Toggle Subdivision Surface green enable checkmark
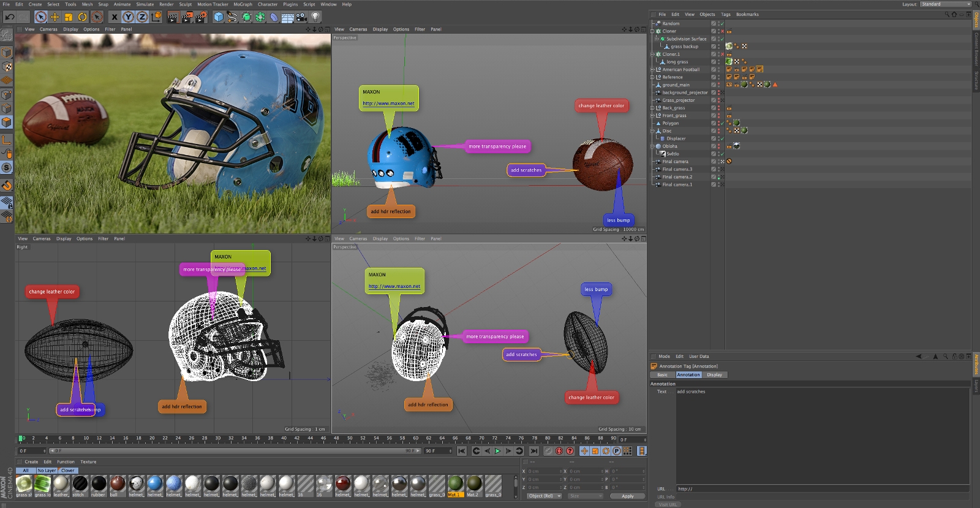Image resolution: width=980 pixels, height=508 pixels. (x=722, y=39)
